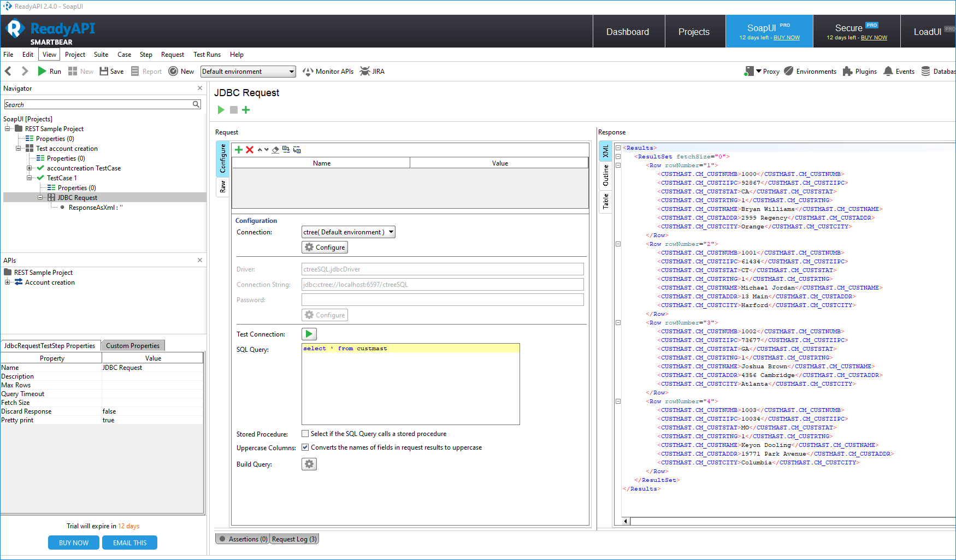Click the forward navigation arrow
956x560 pixels.
[25, 71]
